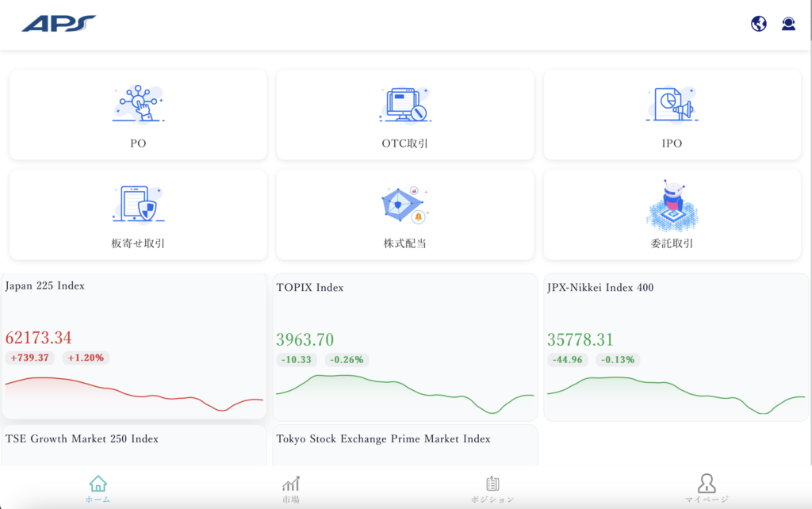812x509 pixels.
Task: Click the Japan 225 Index title
Action: click(45, 286)
